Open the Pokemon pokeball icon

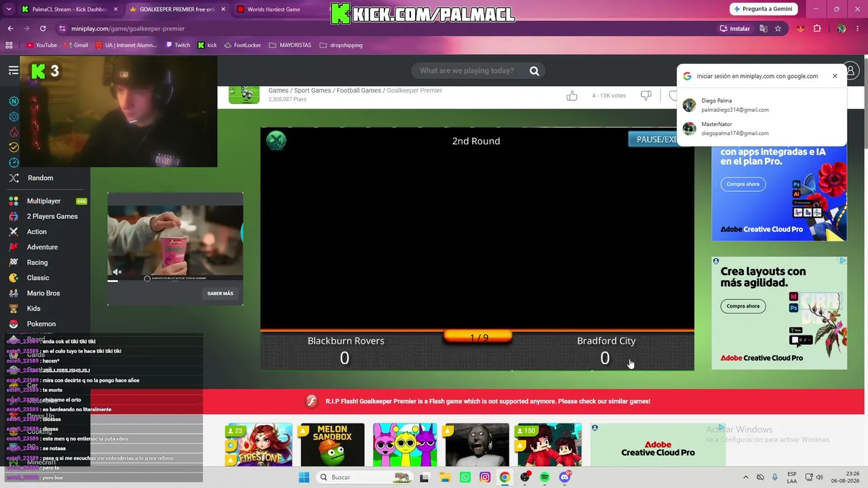[x=14, y=324]
